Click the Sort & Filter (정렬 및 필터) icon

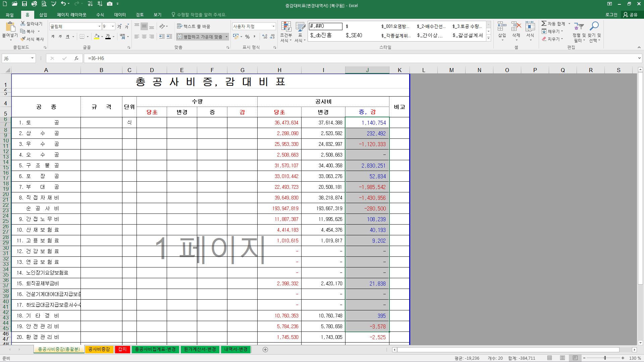(579, 27)
